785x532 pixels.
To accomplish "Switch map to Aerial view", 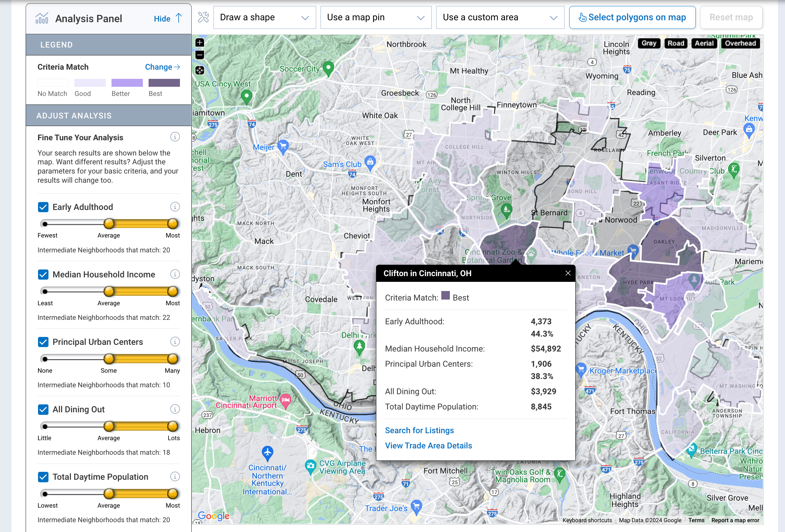I will (704, 43).
